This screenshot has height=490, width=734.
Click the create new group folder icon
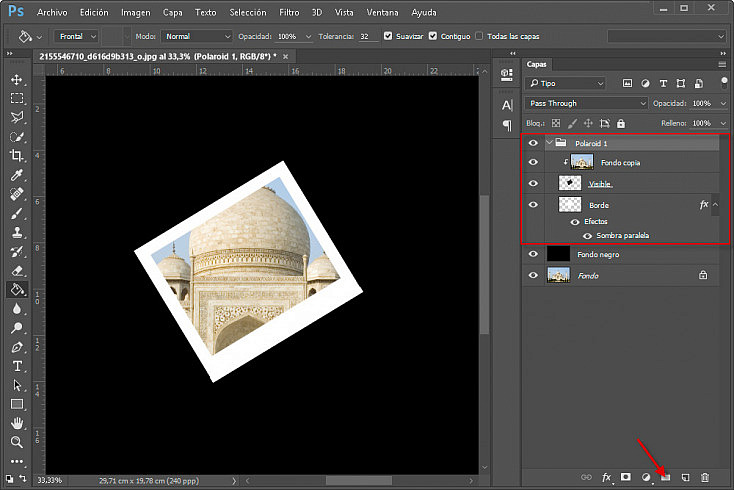[x=666, y=477]
